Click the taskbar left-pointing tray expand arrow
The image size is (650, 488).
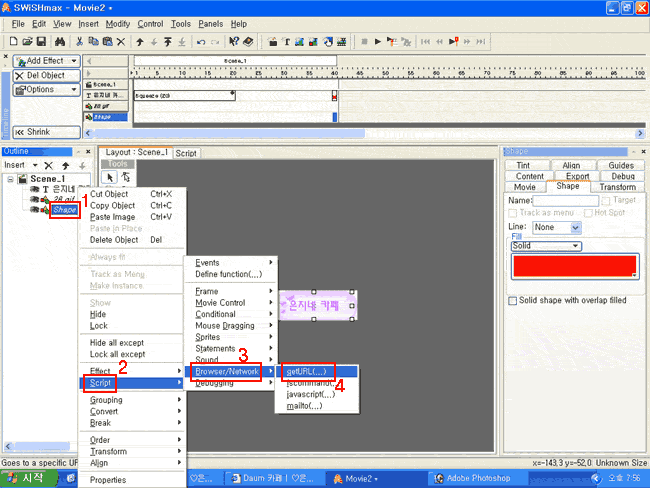point(596,478)
